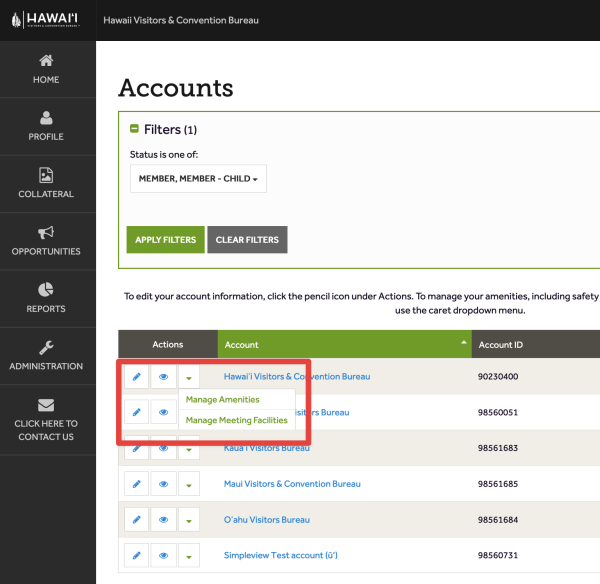Click Hawaii Visitors & Convention Bureau header title
Screen dimensions: 600x584
click(x=181, y=20)
